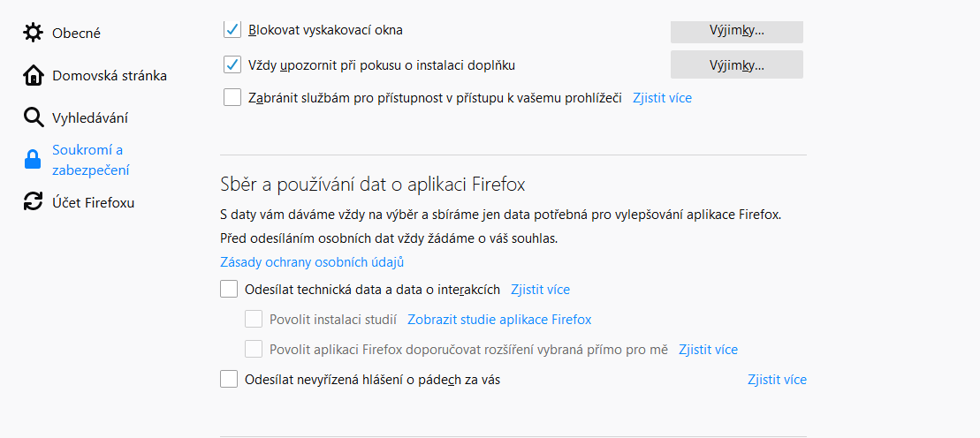Click the magnifier icon for Vyhledávání
The height and width of the screenshot is (438, 980).
click(33, 117)
